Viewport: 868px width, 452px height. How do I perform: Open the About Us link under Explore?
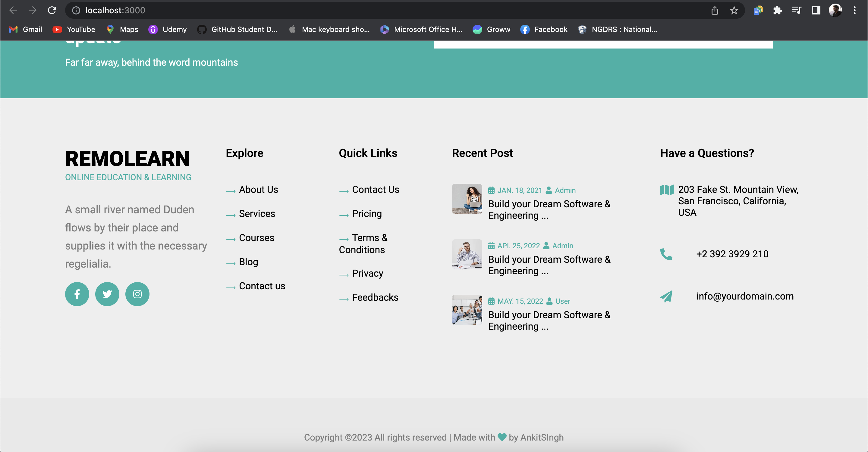click(258, 189)
